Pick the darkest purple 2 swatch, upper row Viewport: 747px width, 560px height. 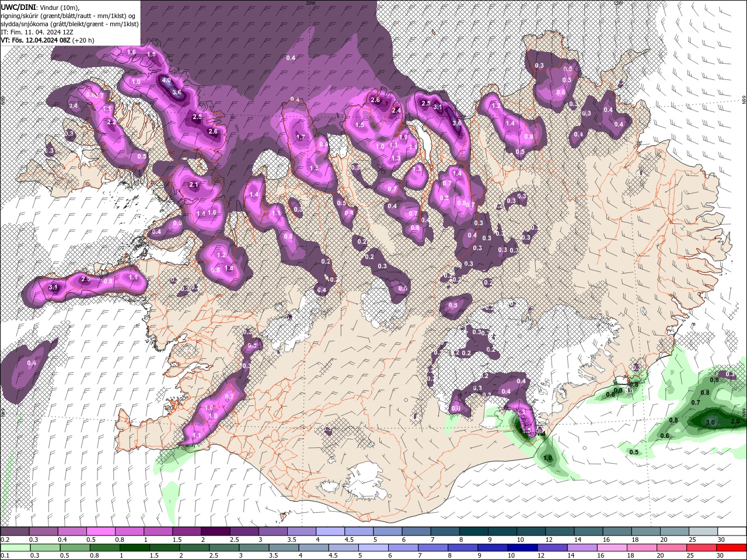(x=215, y=531)
